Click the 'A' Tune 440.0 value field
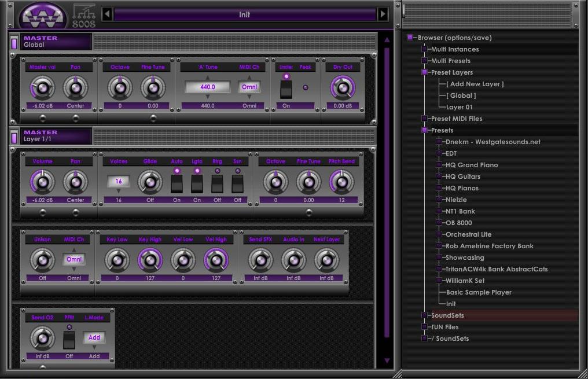This screenshot has height=379, width=588. [x=207, y=87]
